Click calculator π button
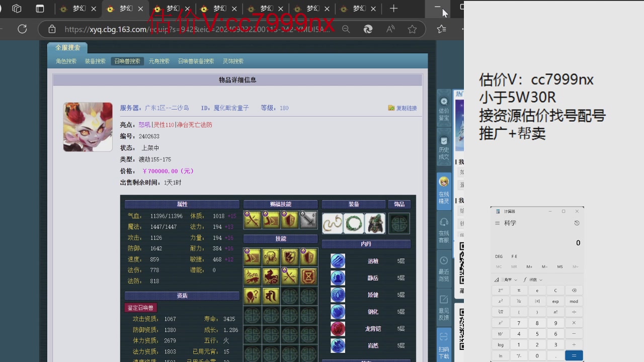 tap(519, 290)
